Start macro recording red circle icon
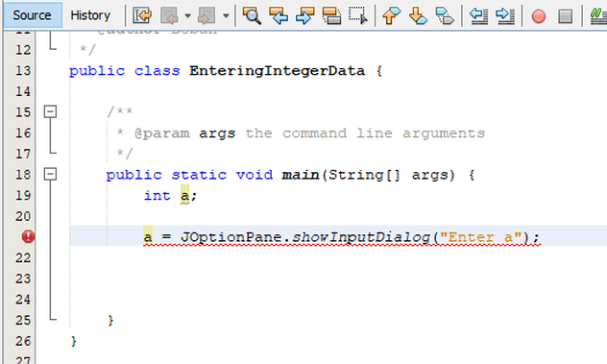607x364 pixels. (539, 16)
